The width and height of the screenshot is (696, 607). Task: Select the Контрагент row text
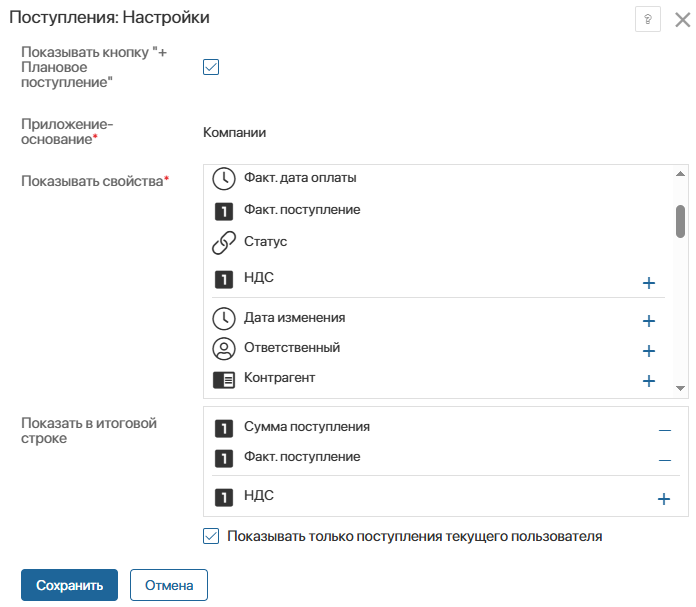(x=279, y=377)
